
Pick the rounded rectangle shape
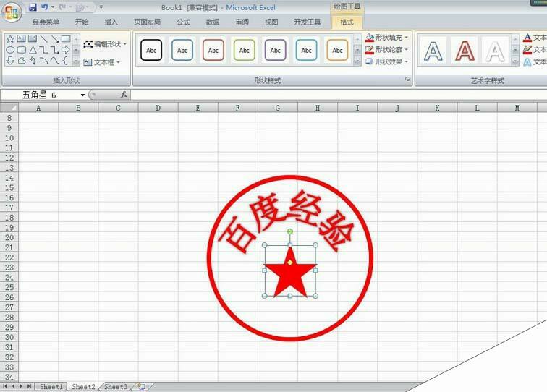point(21,50)
